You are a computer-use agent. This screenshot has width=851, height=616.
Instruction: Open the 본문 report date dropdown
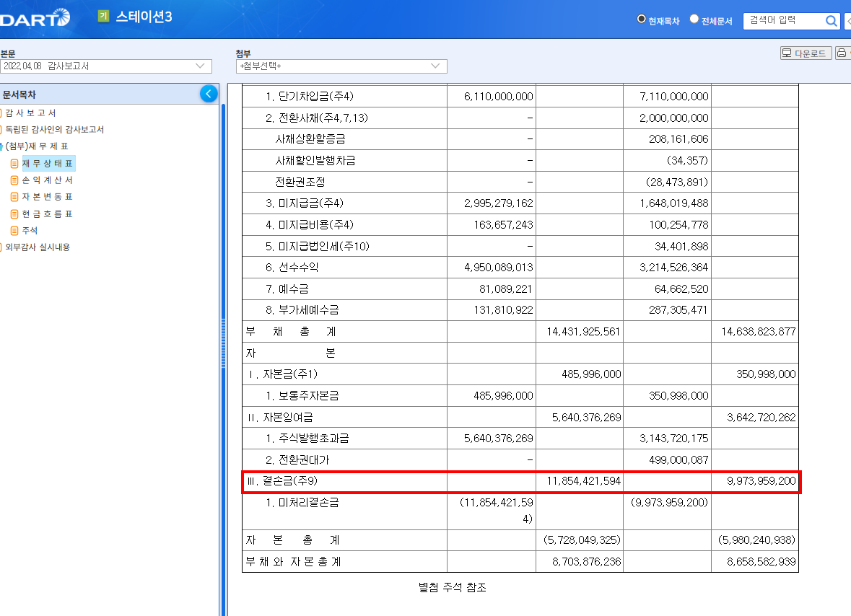(106, 66)
